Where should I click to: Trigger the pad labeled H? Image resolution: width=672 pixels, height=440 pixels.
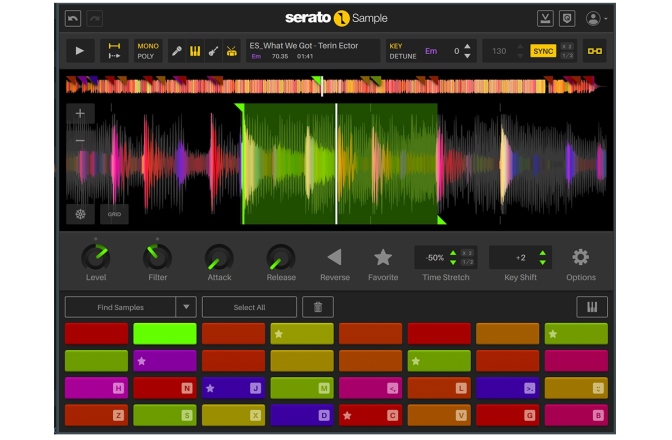96,388
